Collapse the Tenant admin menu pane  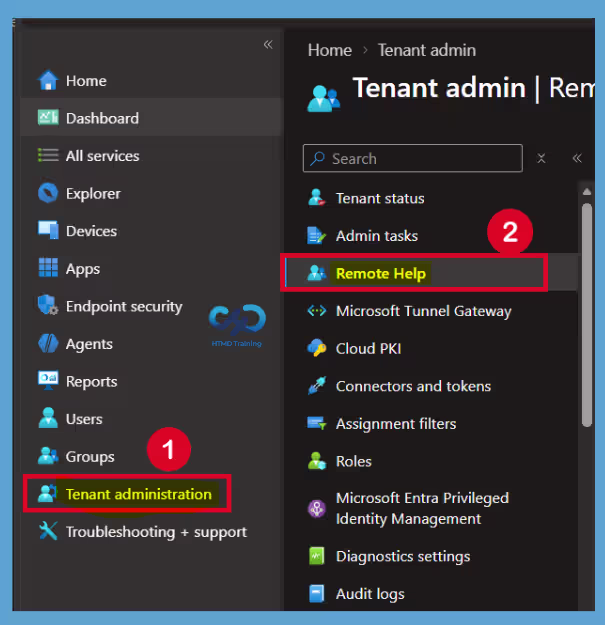[577, 158]
